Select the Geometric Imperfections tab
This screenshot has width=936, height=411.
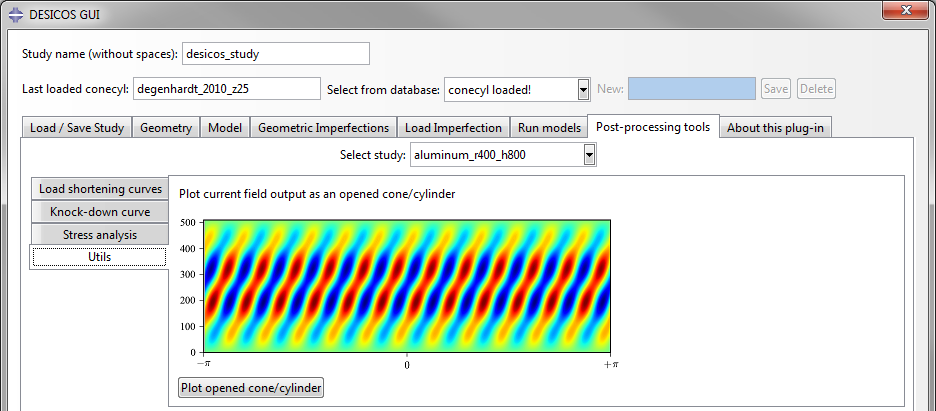[x=323, y=128]
